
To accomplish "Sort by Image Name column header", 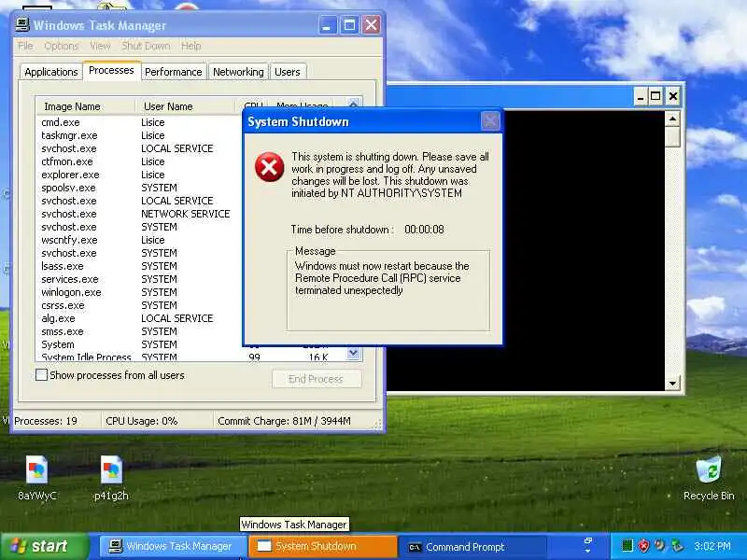I will [x=86, y=106].
